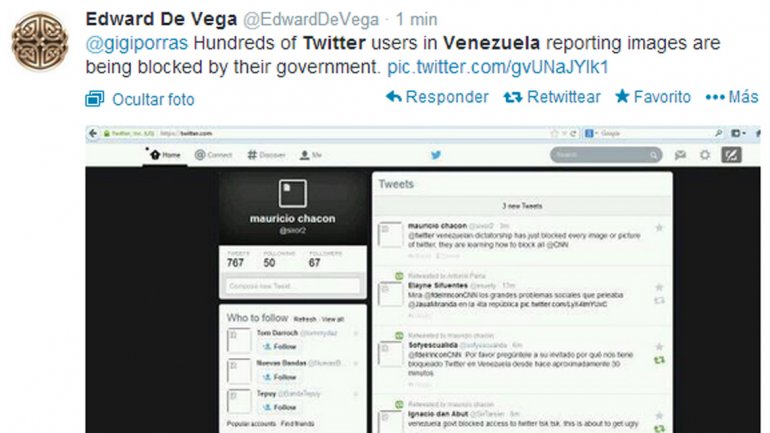
Task: Click the Retwittear retweet icon
Action: [513, 97]
